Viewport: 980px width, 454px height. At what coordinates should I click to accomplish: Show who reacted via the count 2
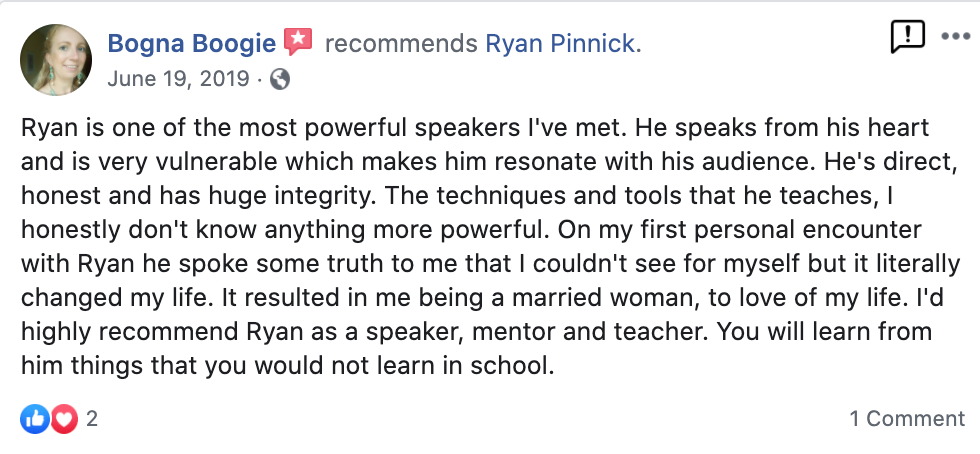coord(92,418)
